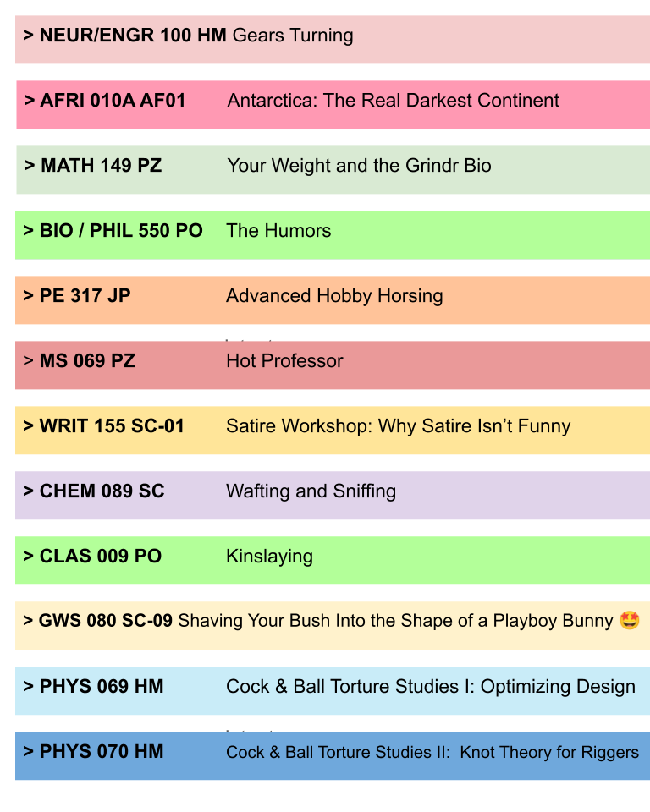Click 'Satire Workshop: Why Satire Isn't Funny'
Screen dimensions: 650x812
click(x=398, y=426)
